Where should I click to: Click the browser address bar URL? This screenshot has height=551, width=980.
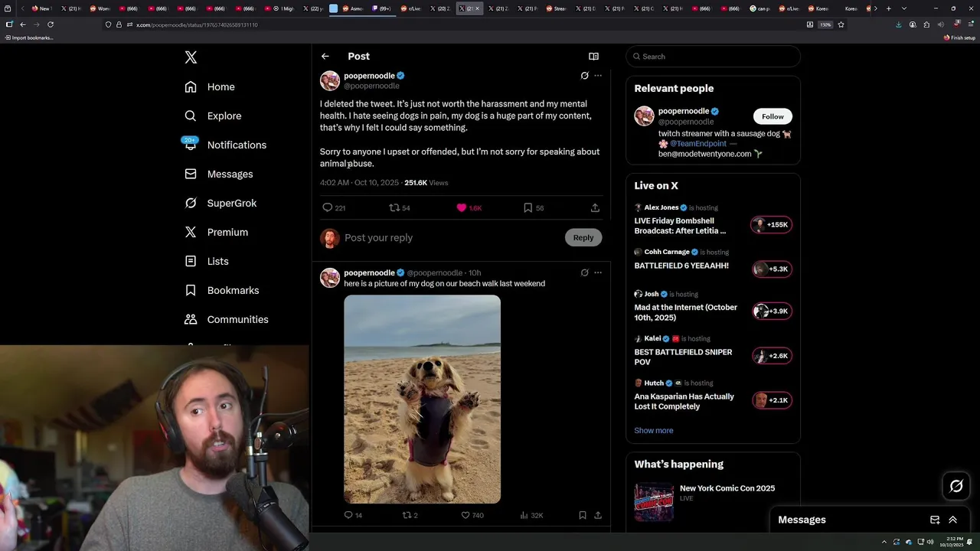click(197, 24)
